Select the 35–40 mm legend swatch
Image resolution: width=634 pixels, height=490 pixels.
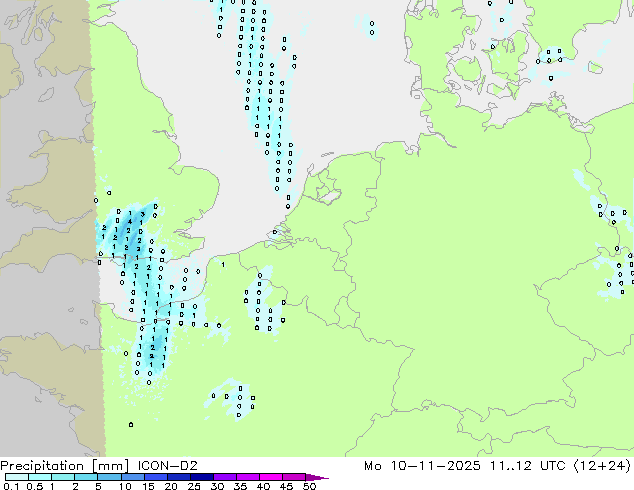[247, 477]
